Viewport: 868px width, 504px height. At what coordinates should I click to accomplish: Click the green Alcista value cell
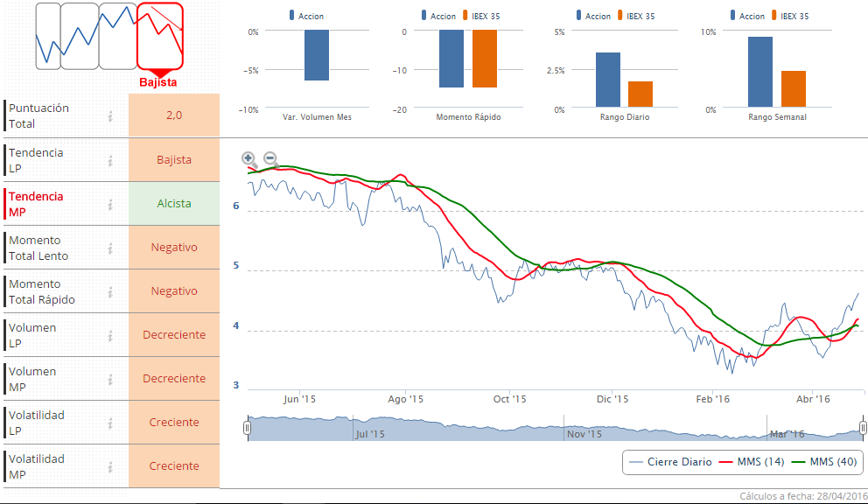click(x=174, y=204)
